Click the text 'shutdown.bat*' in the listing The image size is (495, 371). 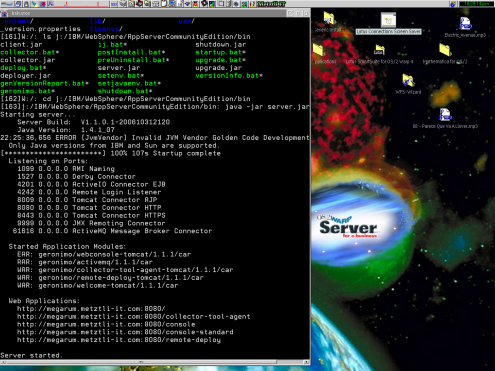(125, 91)
